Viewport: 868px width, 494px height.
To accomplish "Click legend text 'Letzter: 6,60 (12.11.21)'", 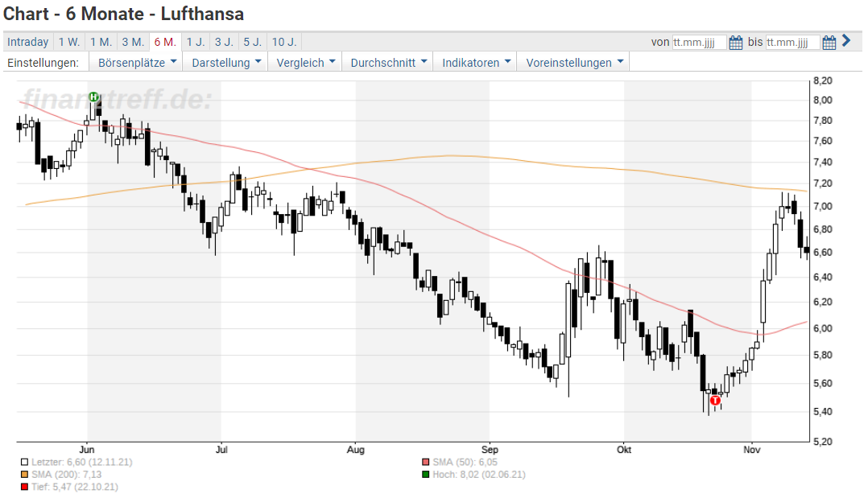I will 82,462.
